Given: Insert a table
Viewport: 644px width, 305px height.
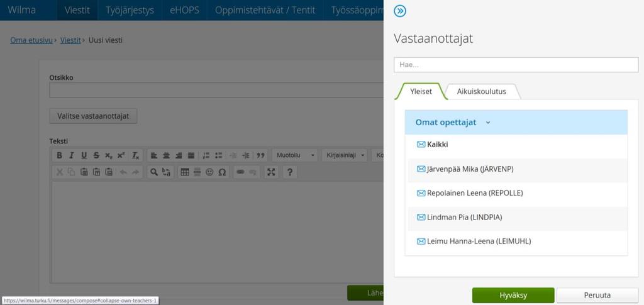Looking at the screenshot, I should click(185, 172).
